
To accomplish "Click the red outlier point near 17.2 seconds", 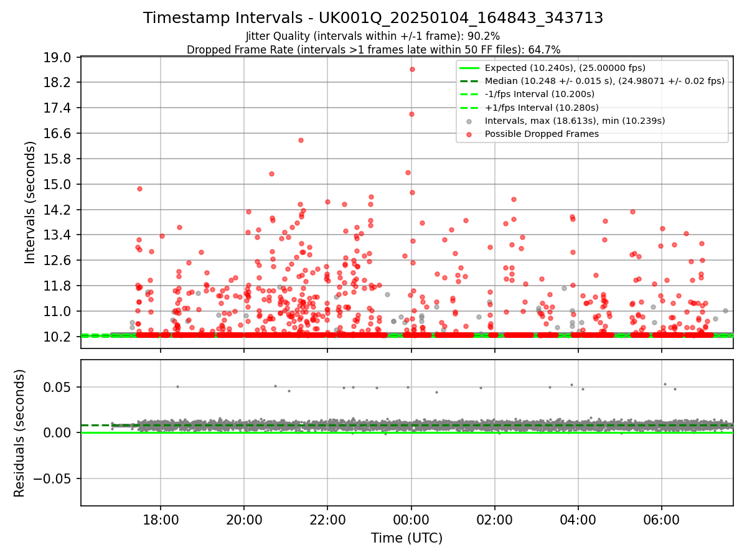I will tap(411, 114).
